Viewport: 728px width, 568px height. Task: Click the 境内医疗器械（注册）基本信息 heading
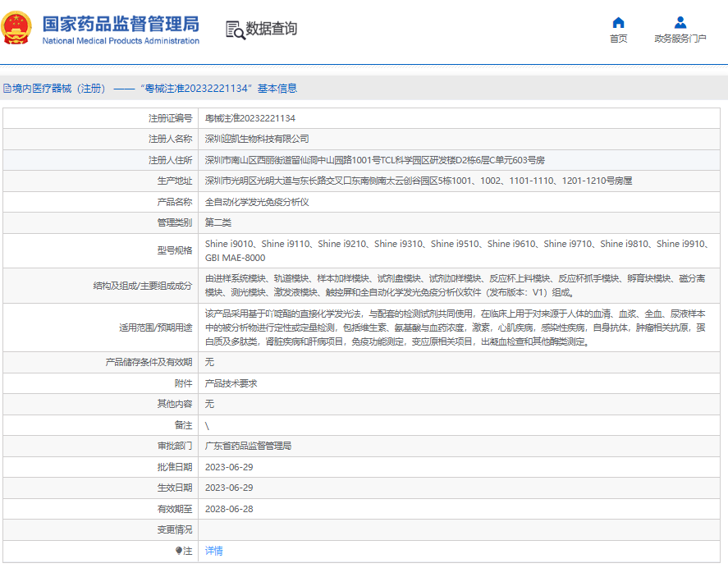pos(154,89)
